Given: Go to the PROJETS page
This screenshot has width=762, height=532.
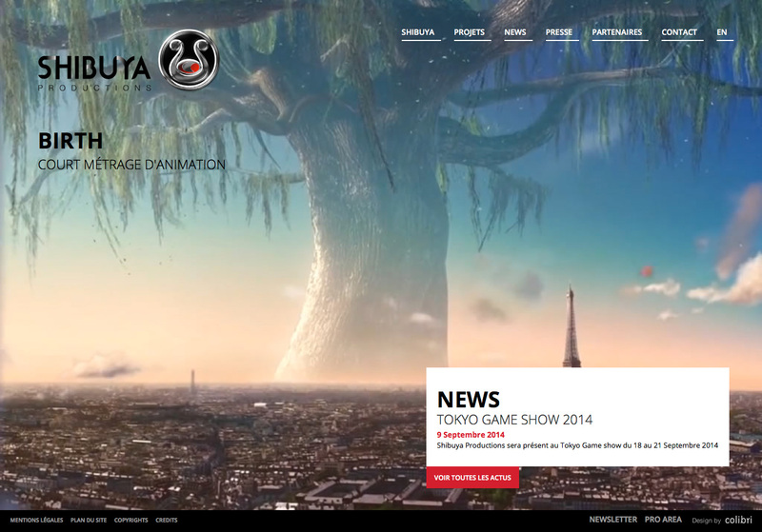Looking at the screenshot, I should 470,32.
